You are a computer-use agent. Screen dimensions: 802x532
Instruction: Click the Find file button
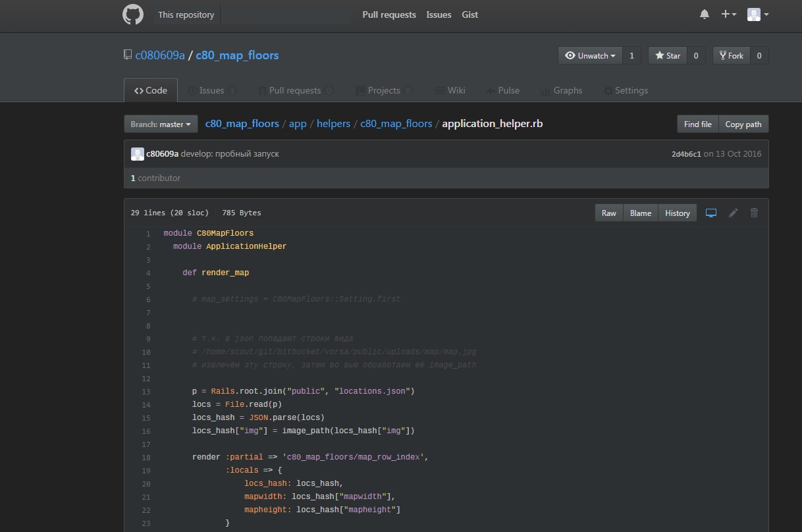click(697, 124)
